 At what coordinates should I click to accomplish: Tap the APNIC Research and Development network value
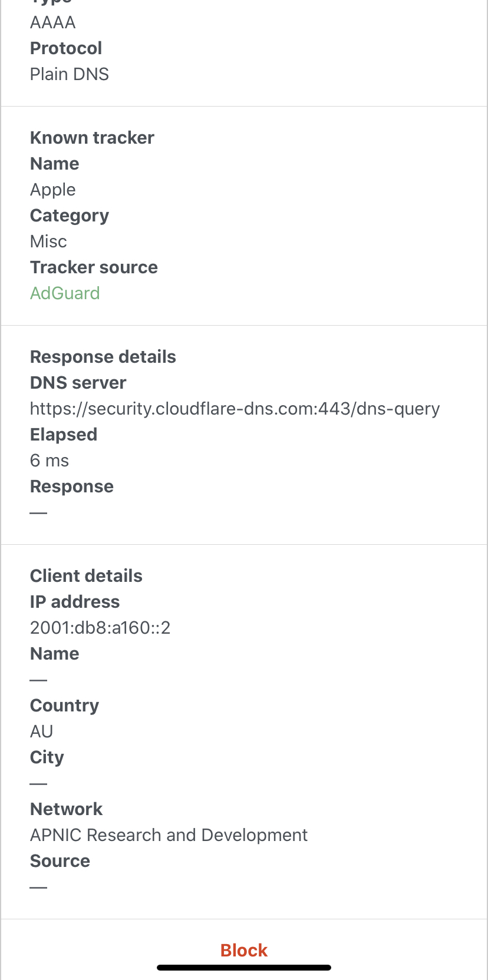point(169,835)
